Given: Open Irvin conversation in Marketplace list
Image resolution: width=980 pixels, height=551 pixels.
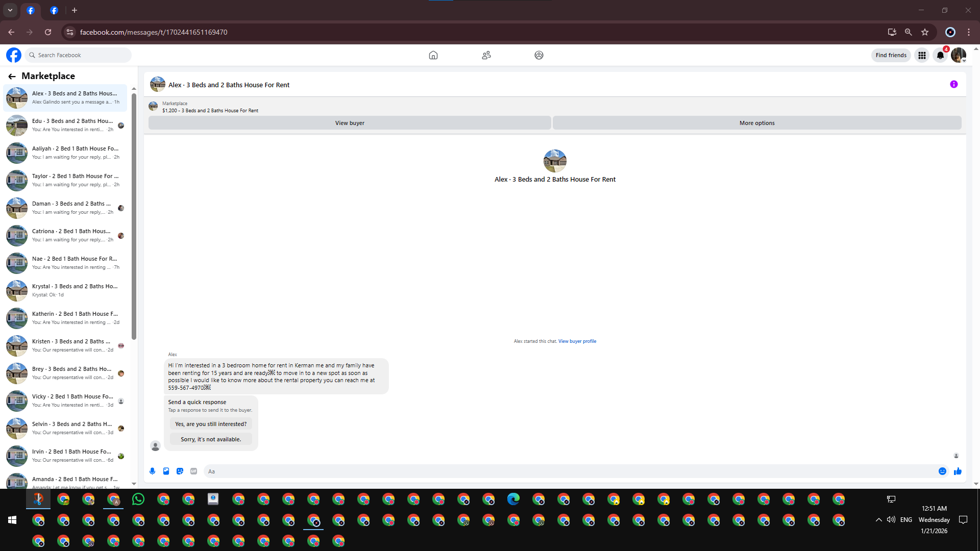Looking at the screenshot, I should pos(65,456).
